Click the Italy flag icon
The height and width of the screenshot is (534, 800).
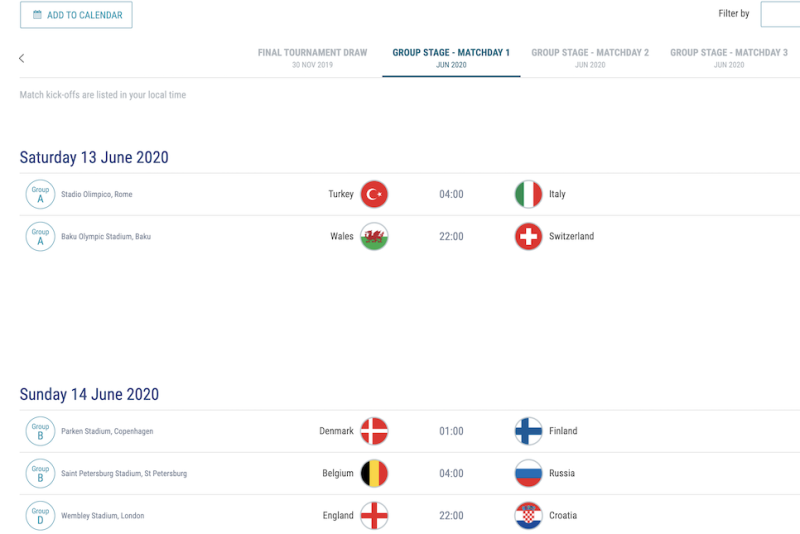pos(528,194)
